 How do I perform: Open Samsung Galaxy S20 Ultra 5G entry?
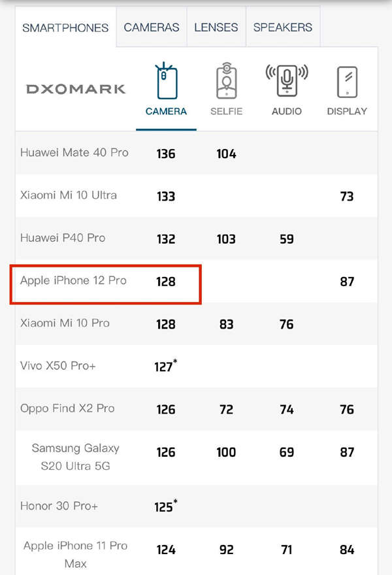pyautogui.click(x=76, y=457)
